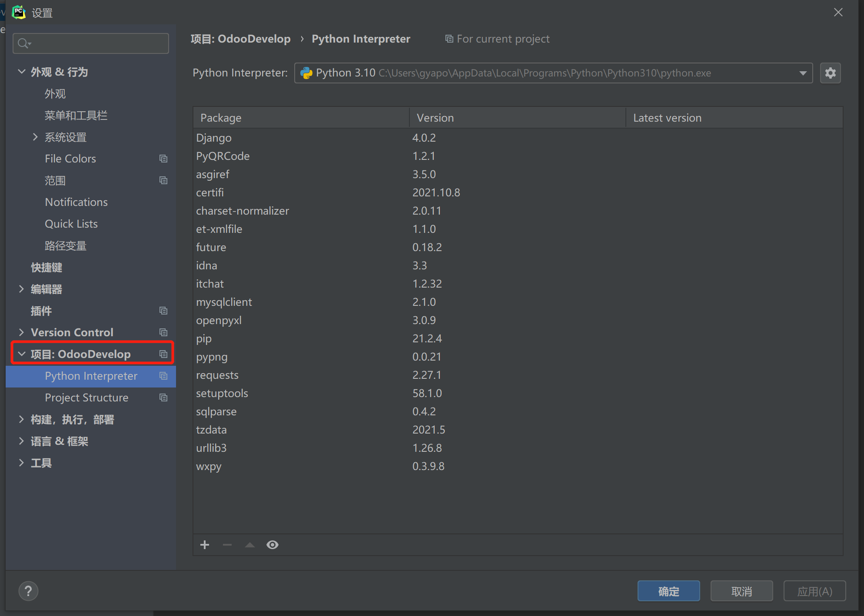This screenshot has height=616, width=864.
Task: Select the Django package row
Action: (x=518, y=138)
